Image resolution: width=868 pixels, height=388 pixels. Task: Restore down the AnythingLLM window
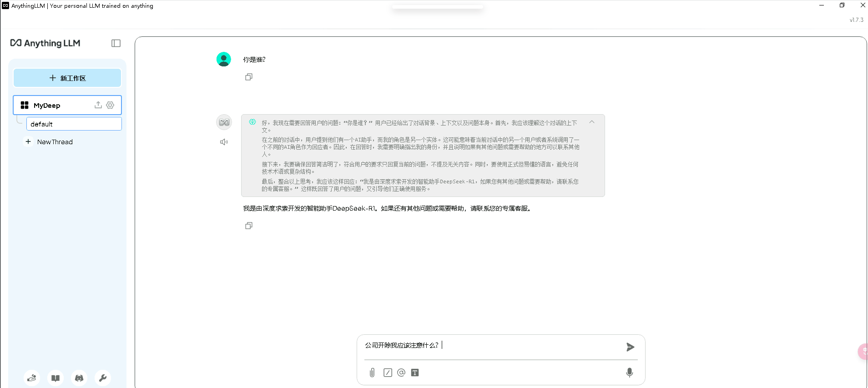(x=842, y=5)
